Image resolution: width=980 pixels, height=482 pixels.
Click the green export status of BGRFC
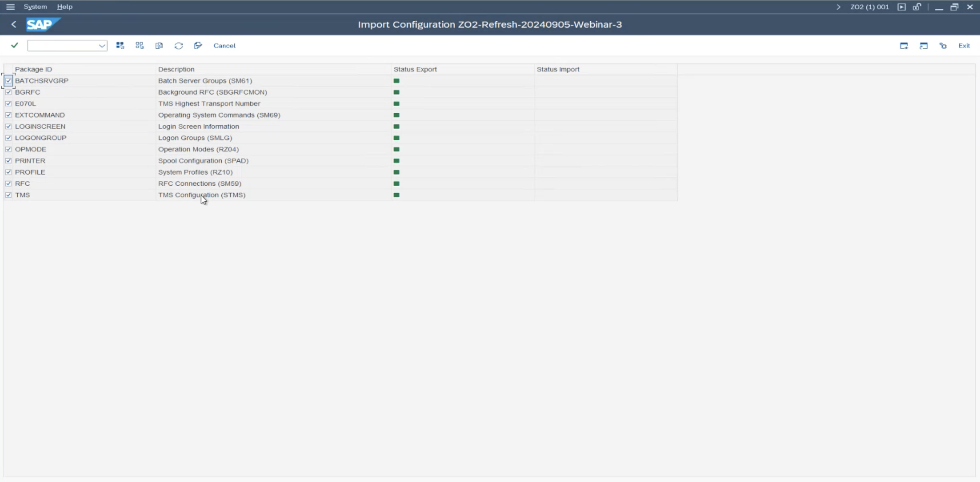(x=396, y=92)
